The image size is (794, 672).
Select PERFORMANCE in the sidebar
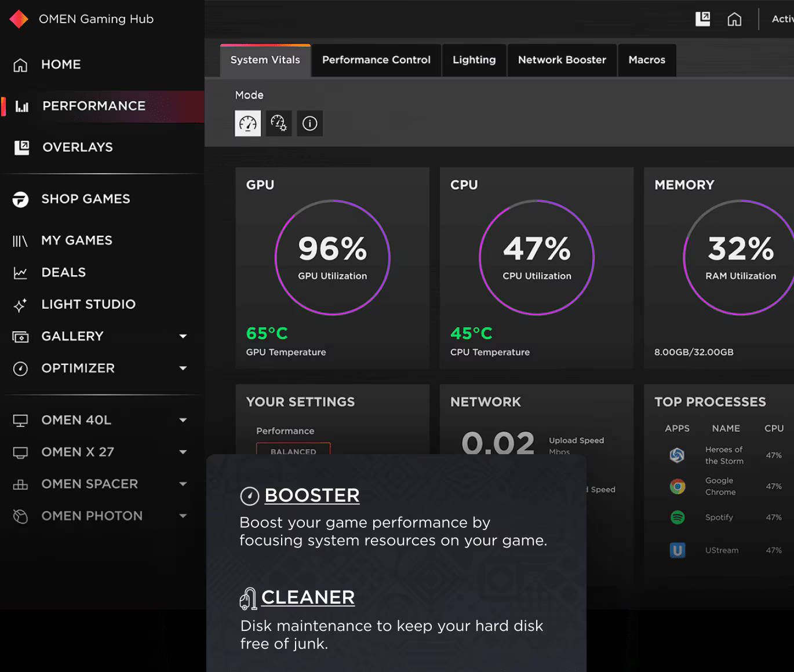pyautogui.click(x=94, y=107)
